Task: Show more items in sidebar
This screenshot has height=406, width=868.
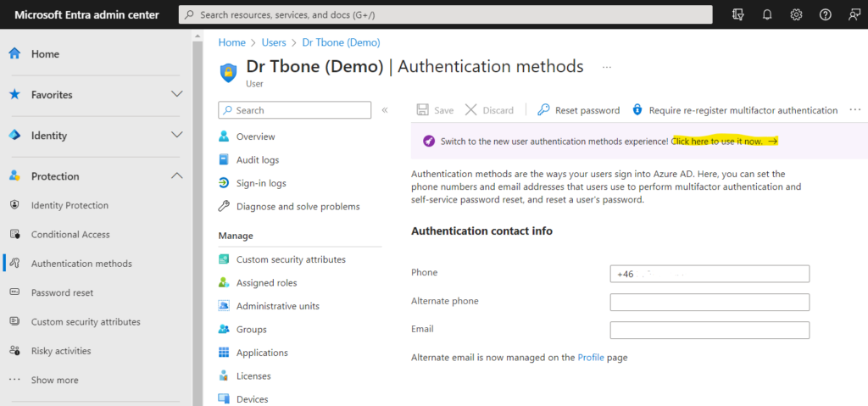Action: click(x=54, y=380)
